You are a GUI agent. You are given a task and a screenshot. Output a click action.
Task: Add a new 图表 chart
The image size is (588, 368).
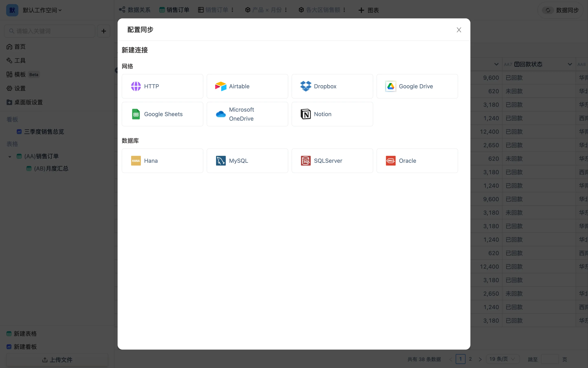(369, 10)
